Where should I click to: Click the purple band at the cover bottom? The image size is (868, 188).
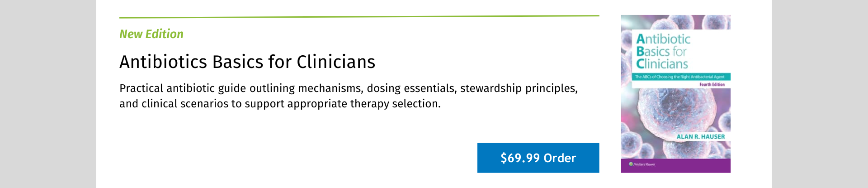675,165
